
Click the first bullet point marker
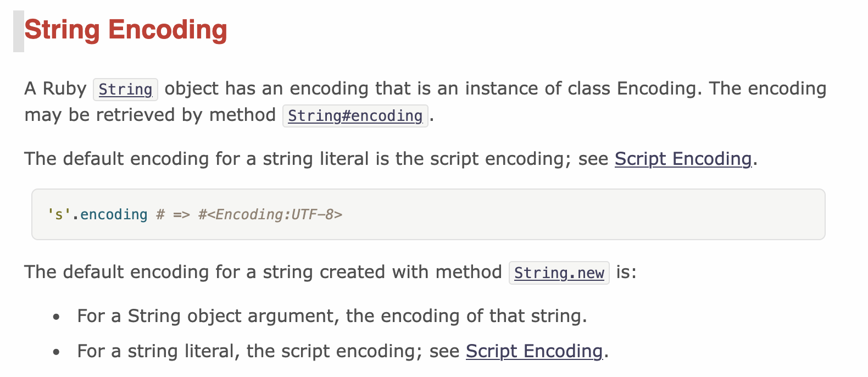pyautogui.click(x=56, y=317)
